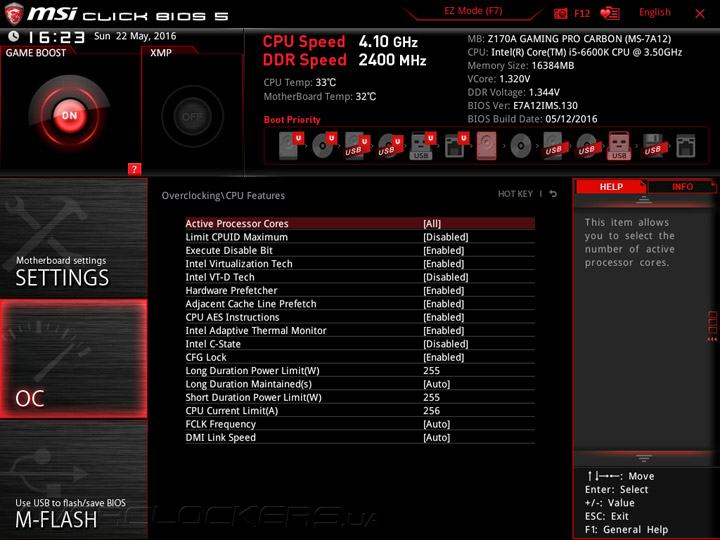Click the Boot Priority heading
Screen dimensions: 720x540
click(292, 120)
